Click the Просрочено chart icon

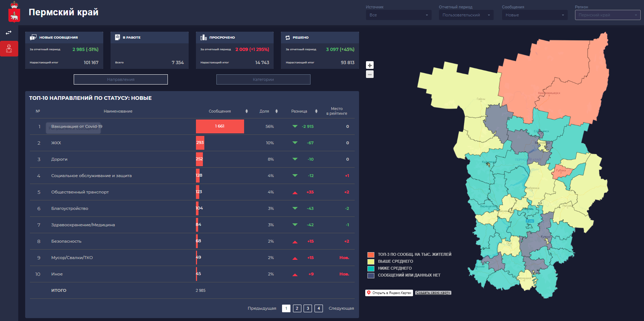pyautogui.click(x=204, y=37)
